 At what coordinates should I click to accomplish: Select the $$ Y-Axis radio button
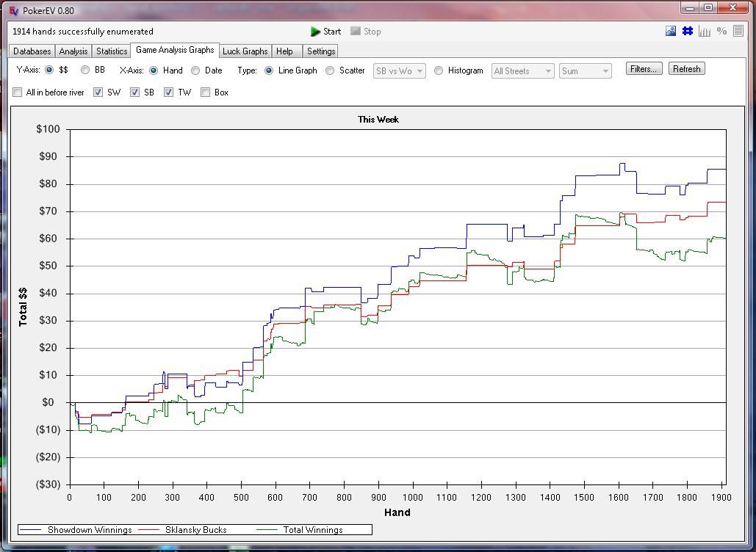(49, 70)
